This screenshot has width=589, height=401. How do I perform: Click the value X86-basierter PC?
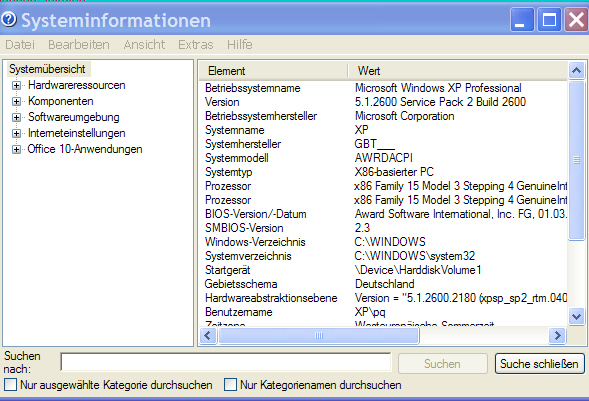tap(394, 172)
